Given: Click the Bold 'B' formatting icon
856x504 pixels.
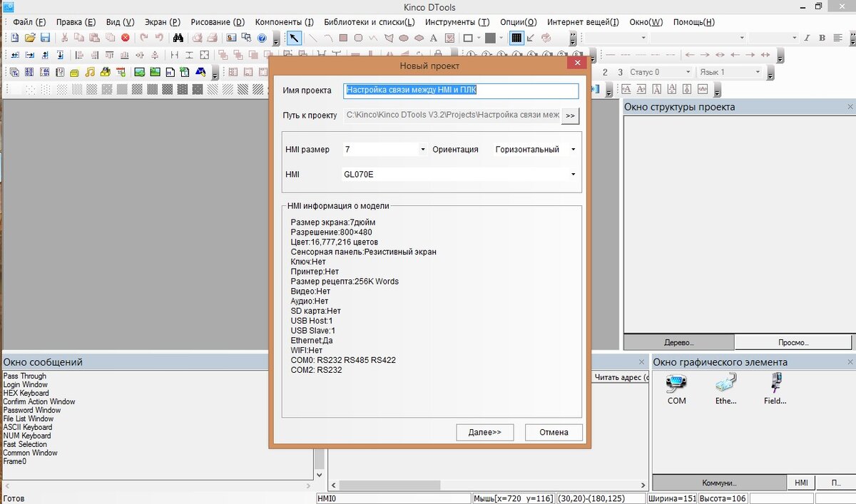Looking at the screenshot, I should pyautogui.click(x=822, y=38).
